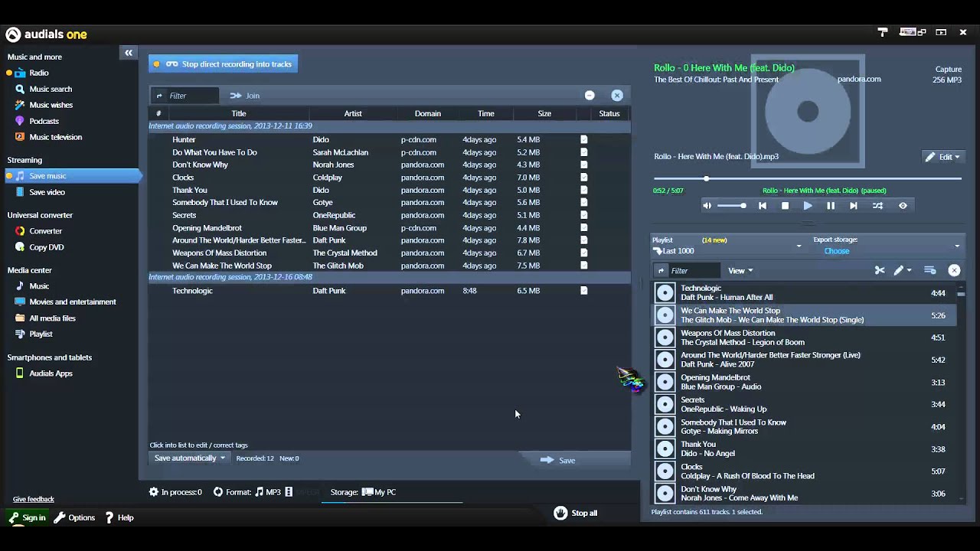Close the recording list panel
The image size is (980, 551).
pos(617,96)
